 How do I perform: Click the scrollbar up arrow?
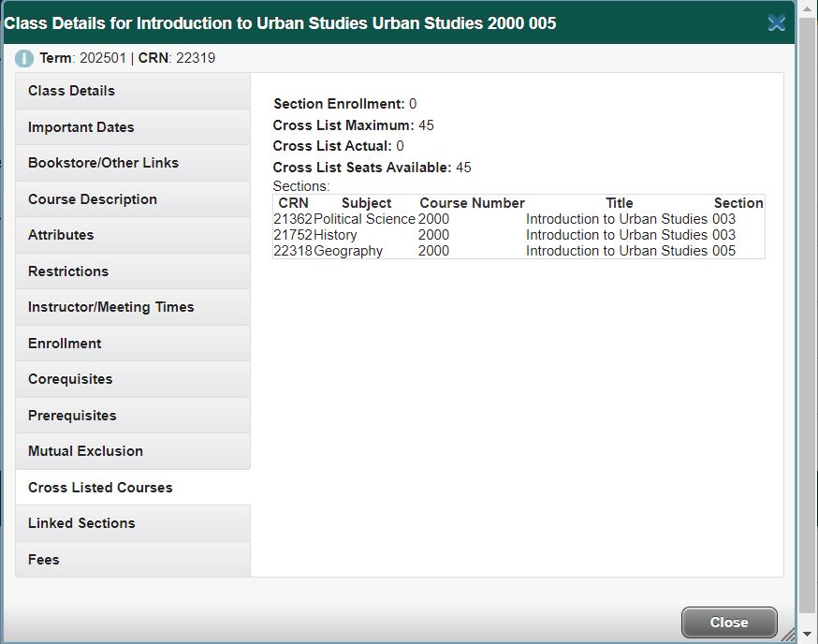pos(807,8)
